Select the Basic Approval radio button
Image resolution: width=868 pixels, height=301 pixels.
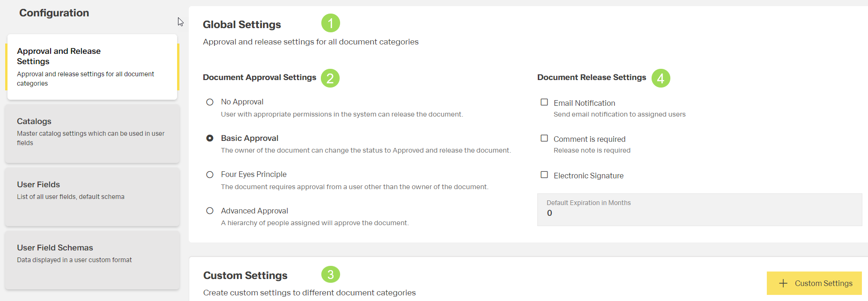pyautogui.click(x=210, y=138)
